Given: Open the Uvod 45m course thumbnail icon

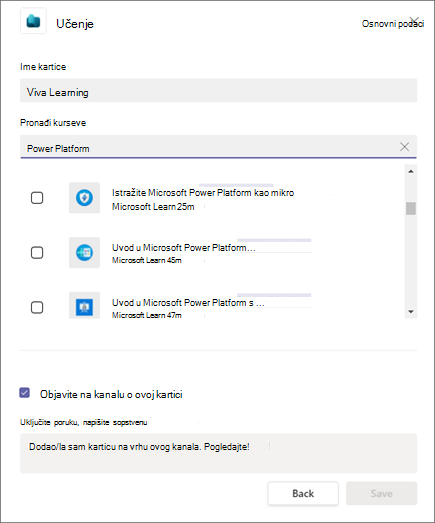Looking at the screenshot, I should point(84,252).
